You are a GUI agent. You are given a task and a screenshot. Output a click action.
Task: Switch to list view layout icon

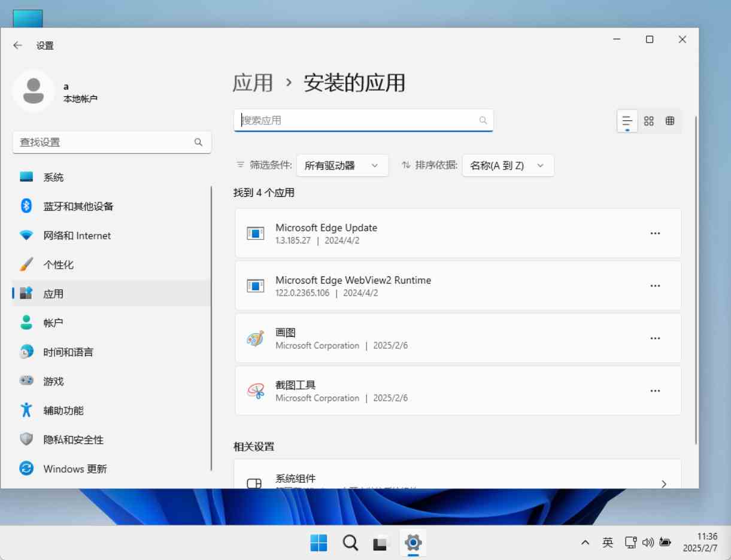coord(627,121)
